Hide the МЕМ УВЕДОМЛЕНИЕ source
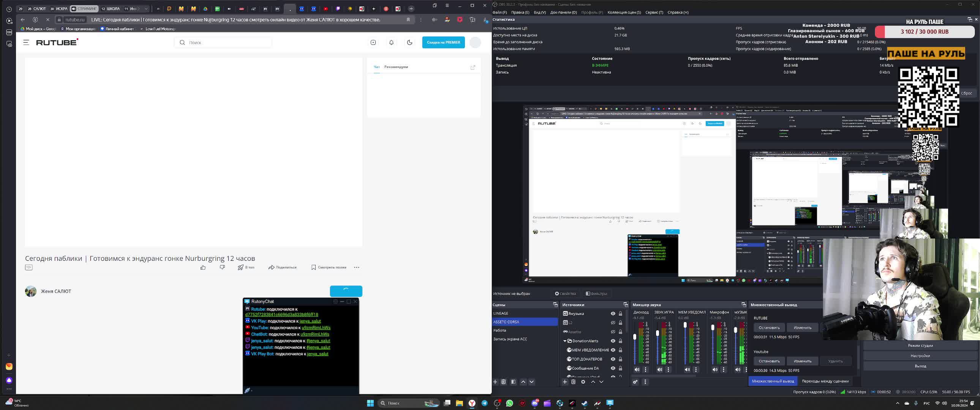The image size is (980, 410). 613,350
